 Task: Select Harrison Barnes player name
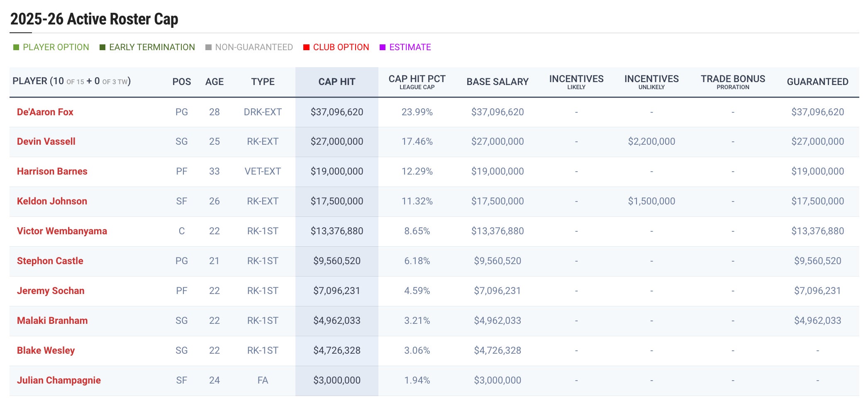(x=52, y=171)
